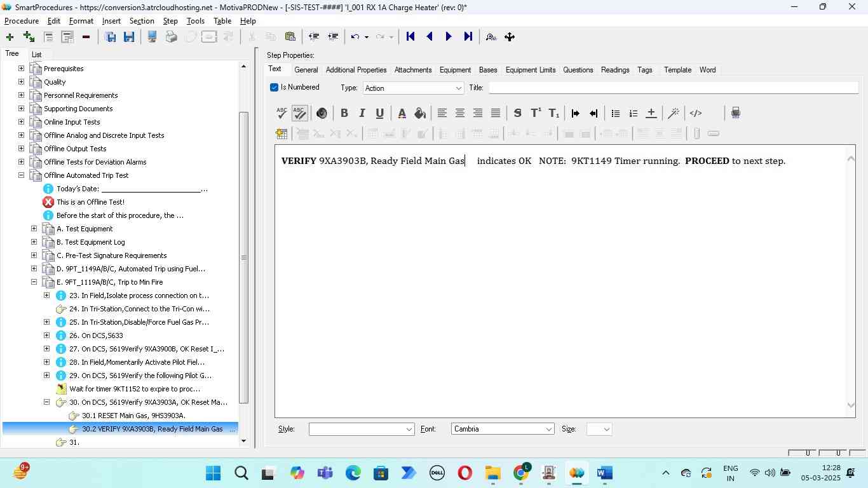Click the undo arrow icon
The height and width of the screenshot is (488, 868).
[x=355, y=37]
